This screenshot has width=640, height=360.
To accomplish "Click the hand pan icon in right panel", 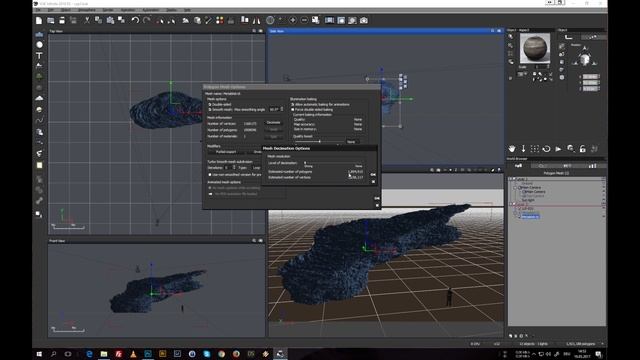I will coord(512,149).
